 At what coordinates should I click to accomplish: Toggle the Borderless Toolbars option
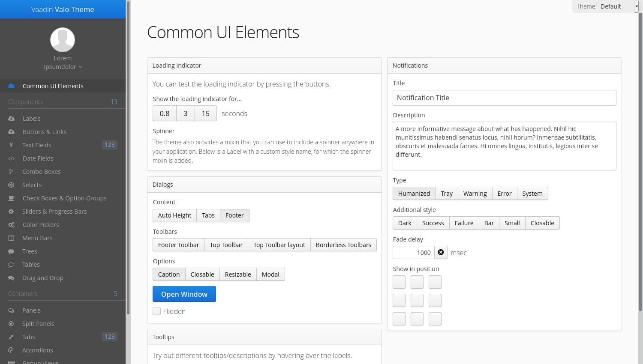pyautogui.click(x=343, y=245)
